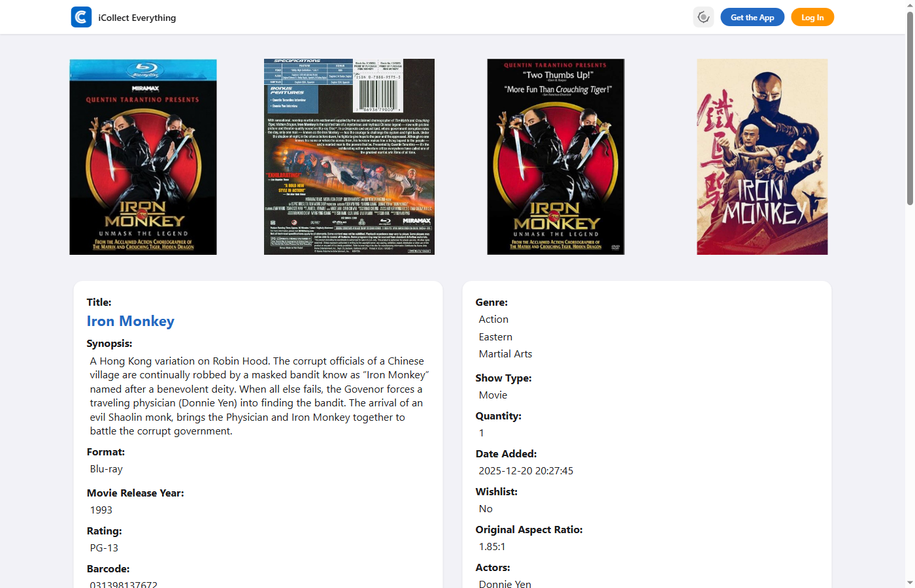Open the red illustrated Iron Monkey poster

point(762,157)
